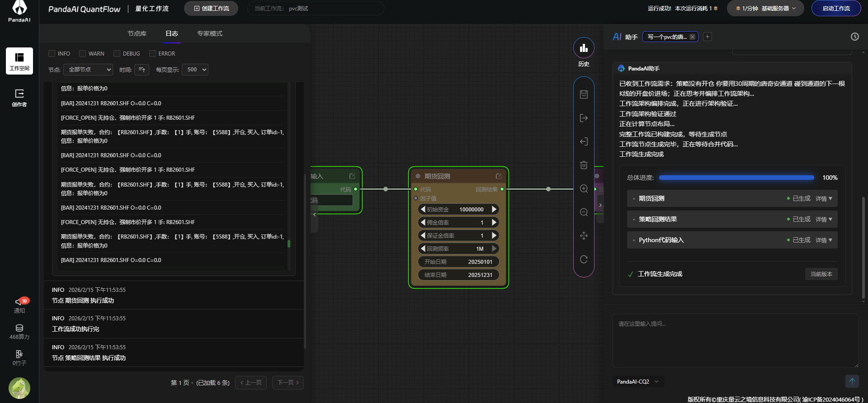Expand 详情 for the Python代码输入 row
Viewport: 868px width, 403px height.
(x=824, y=240)
